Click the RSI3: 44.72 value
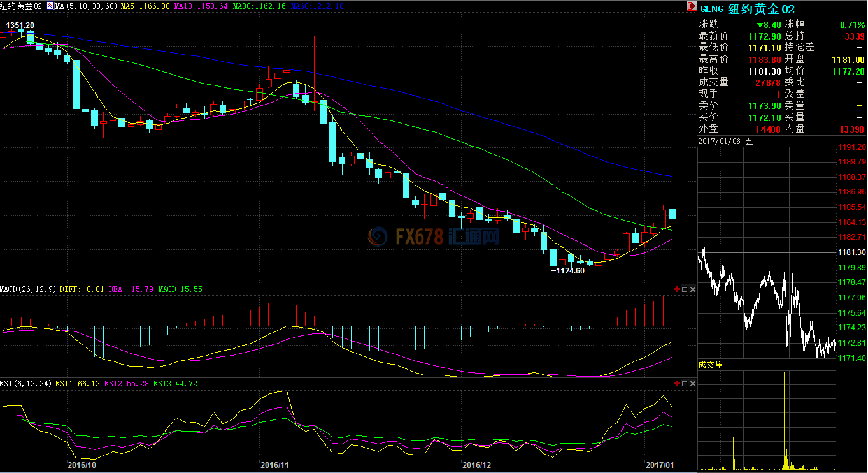868x473 pixels. point(176,383)
